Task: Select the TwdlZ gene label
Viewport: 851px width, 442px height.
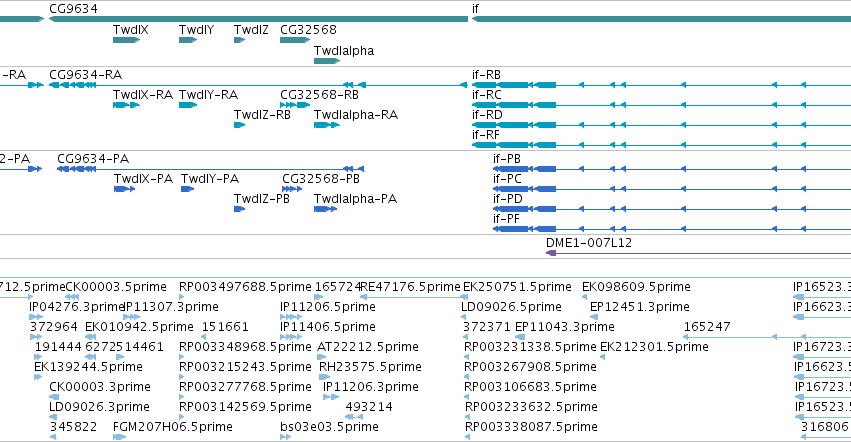Action: point(251,30)
